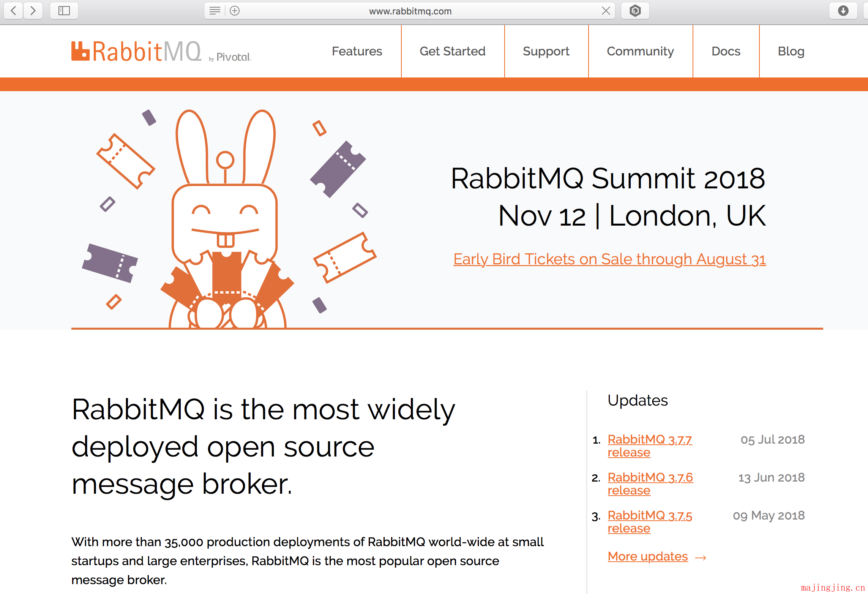This screenshot has width=868, height=594.
Task: Open the Support menu item
Action: pos(546,51)
